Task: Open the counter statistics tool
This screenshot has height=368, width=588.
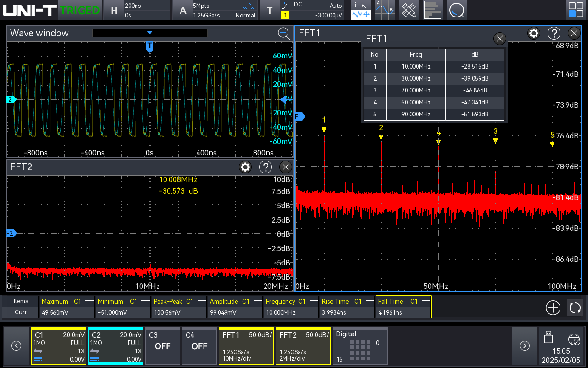Action: (x=432, y=10)
